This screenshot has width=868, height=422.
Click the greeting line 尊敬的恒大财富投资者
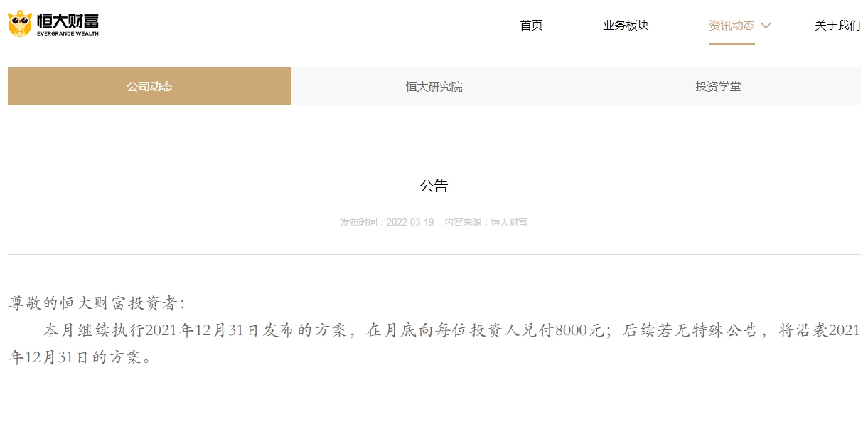96,303
